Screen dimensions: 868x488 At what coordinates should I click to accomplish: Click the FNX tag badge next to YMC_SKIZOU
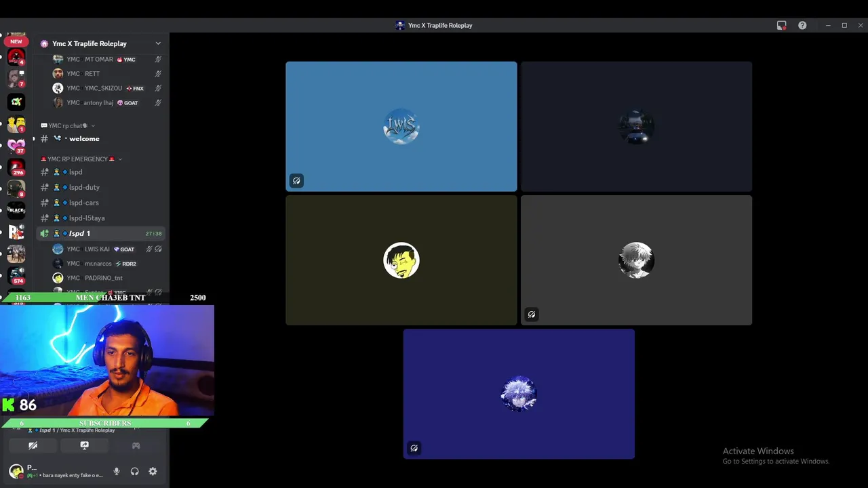coord(135,88)
